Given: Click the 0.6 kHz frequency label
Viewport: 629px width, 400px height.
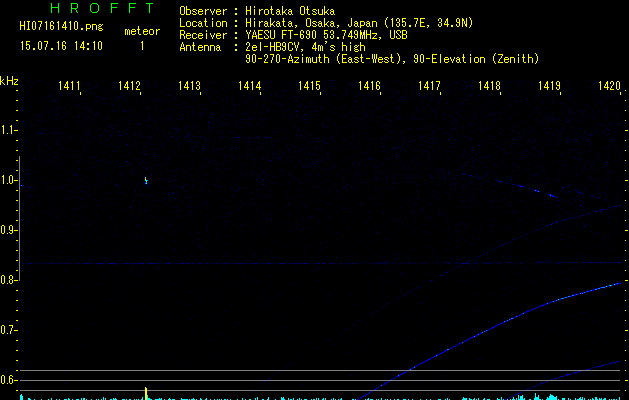Looking at the screenshot, I should [8, 380].
